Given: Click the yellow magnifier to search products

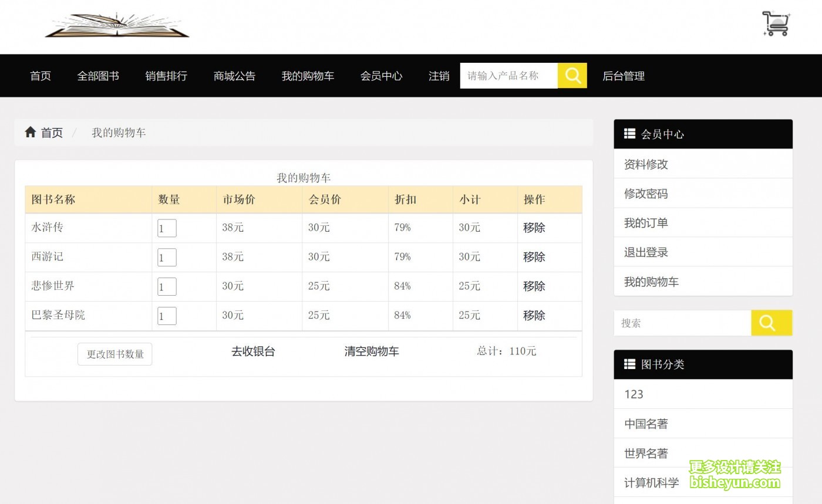Looking at the screenshot, I should click(x=572, y=75).
